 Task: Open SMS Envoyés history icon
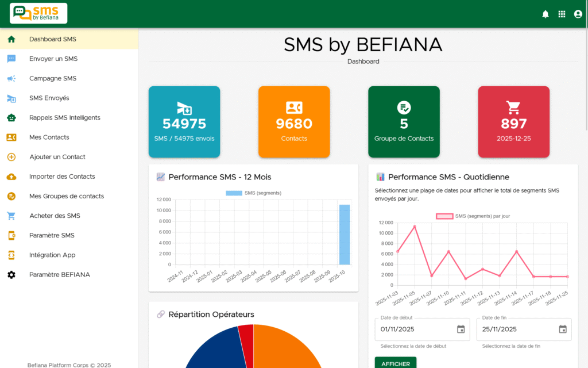pos(13,98)
